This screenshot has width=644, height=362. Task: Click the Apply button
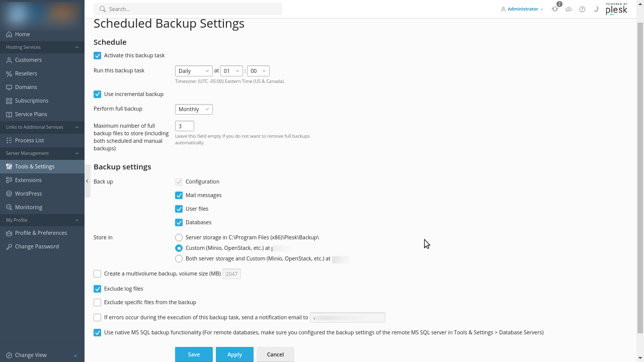click(x=234, y=354)
